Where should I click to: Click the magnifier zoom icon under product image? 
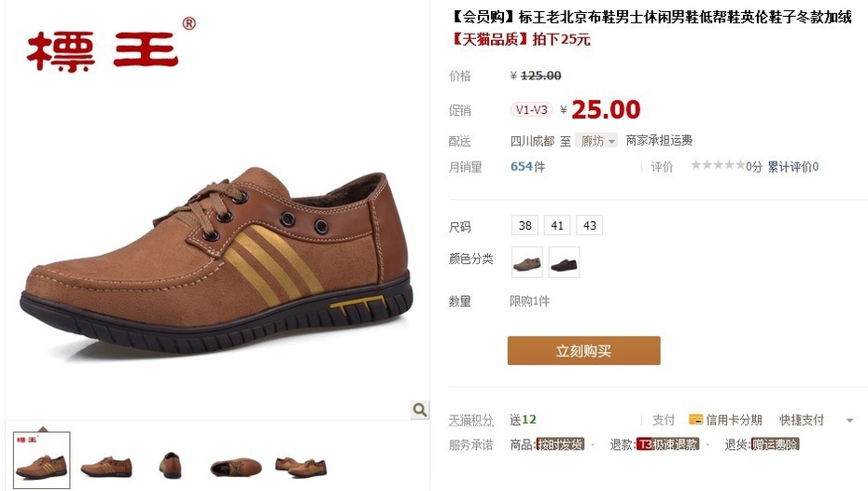coord(420,410)
